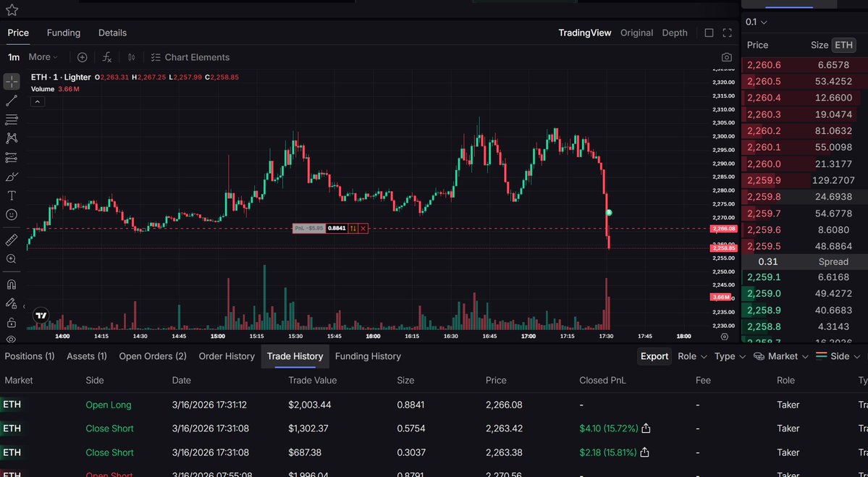
Task: Switch to Assets (1) tab
Action: click(87, 356)
